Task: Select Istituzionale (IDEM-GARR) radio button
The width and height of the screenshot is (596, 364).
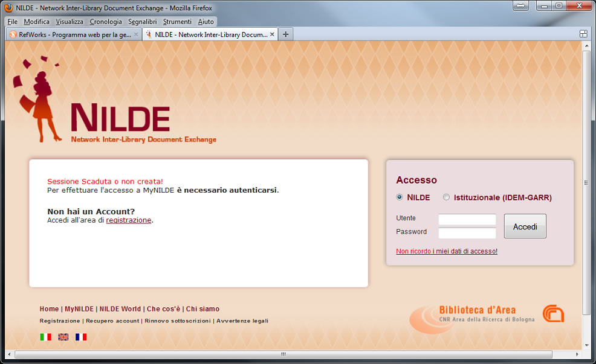Action: [446, 197]
